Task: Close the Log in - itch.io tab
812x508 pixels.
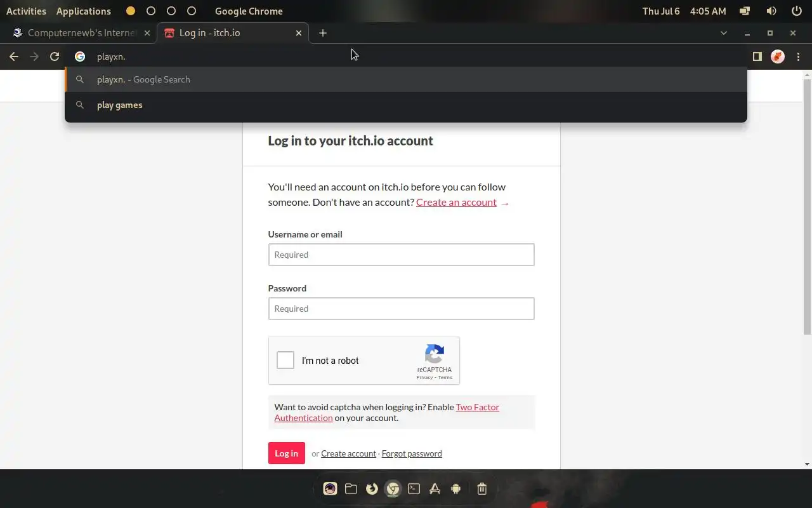Action: coord(299,33)
